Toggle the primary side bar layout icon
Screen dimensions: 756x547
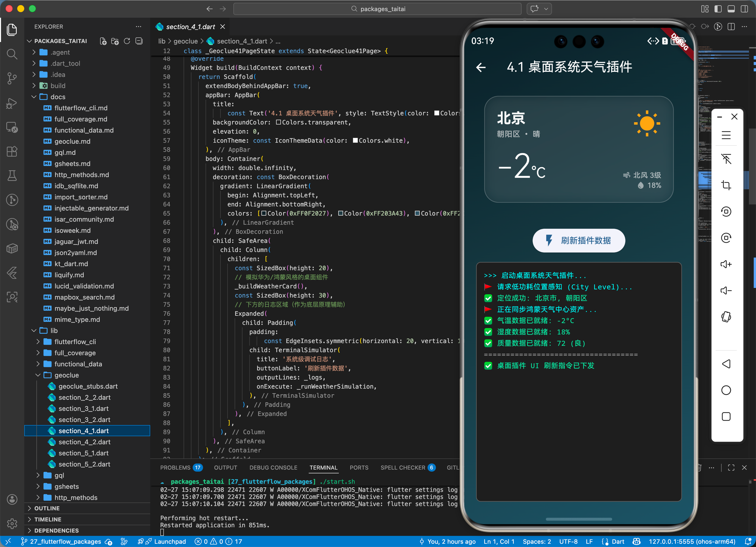718,9
